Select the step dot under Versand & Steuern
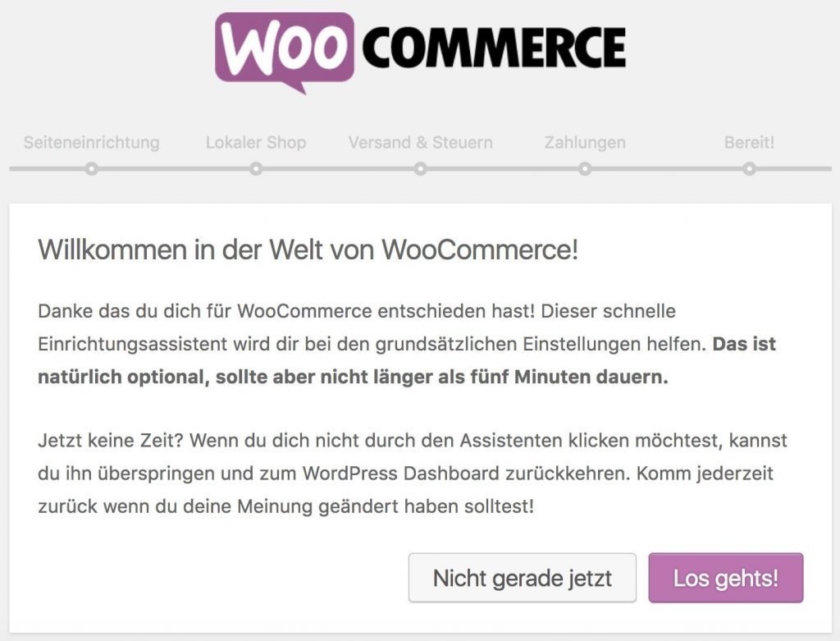The image size is (840, 641). coord(421,169)
